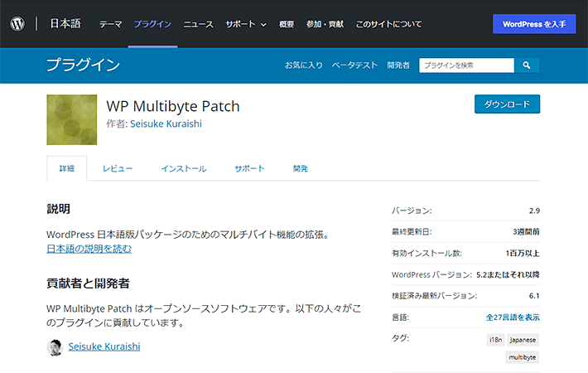Open contributor Seisuke Kuraishi profile link
Screen dimensions: 588x373
click(104, 346)
